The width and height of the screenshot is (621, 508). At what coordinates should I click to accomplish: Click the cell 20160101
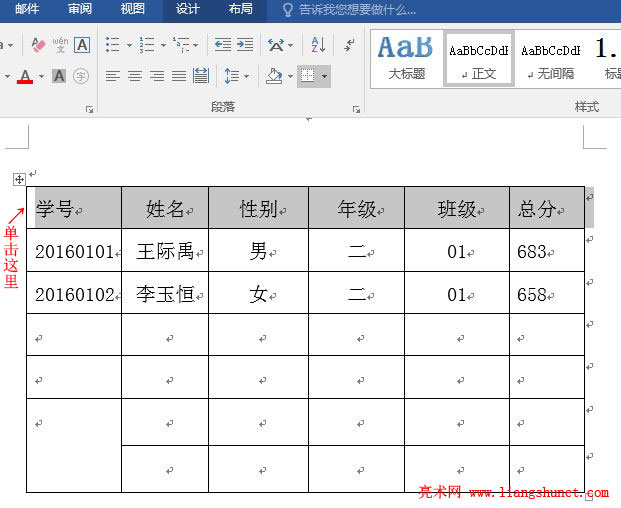pyautogui.click(x=74, y=250)
